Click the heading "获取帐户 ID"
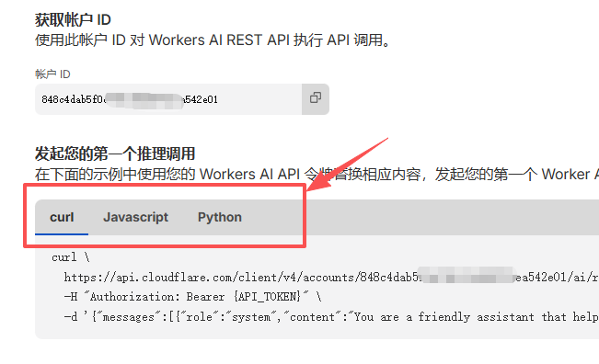Image resolution: width=599 pixels, height=364 pixels. click(x=73, y=20)
